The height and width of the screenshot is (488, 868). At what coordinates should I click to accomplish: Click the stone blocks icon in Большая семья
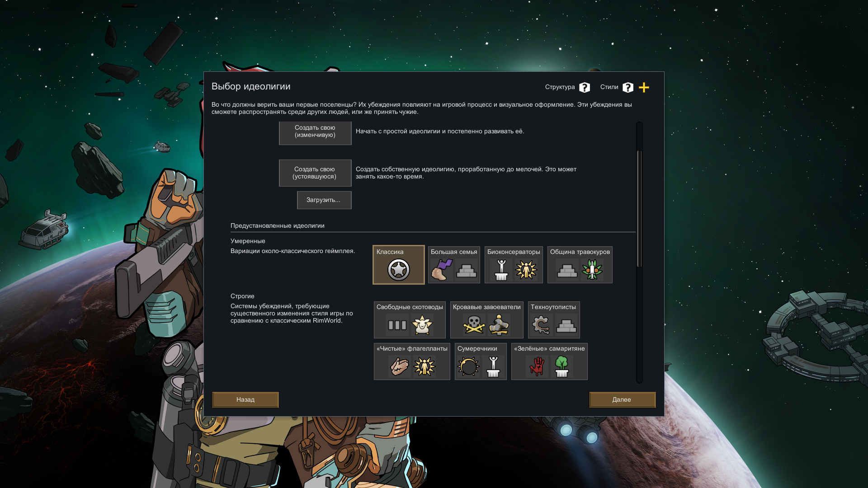(x=467, y=270)
